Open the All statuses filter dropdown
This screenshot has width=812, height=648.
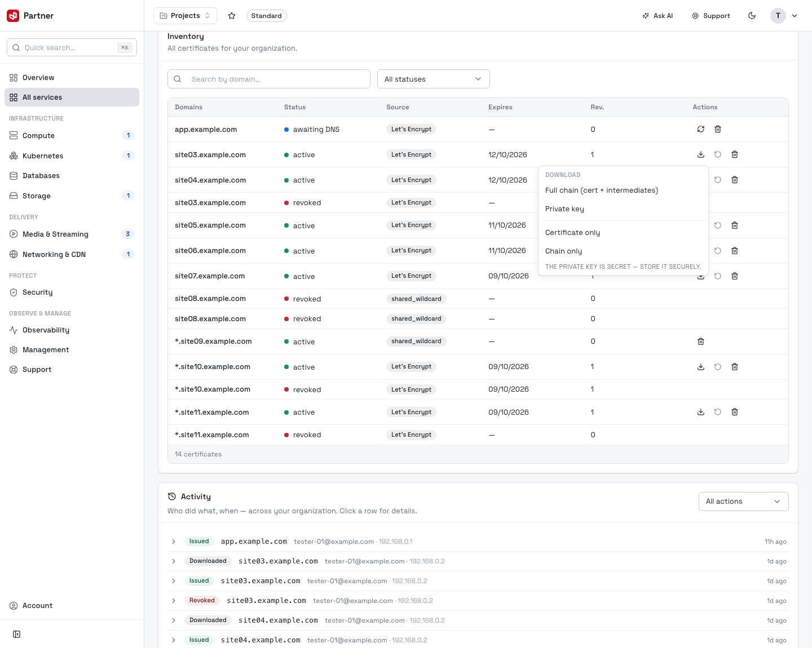434,79
